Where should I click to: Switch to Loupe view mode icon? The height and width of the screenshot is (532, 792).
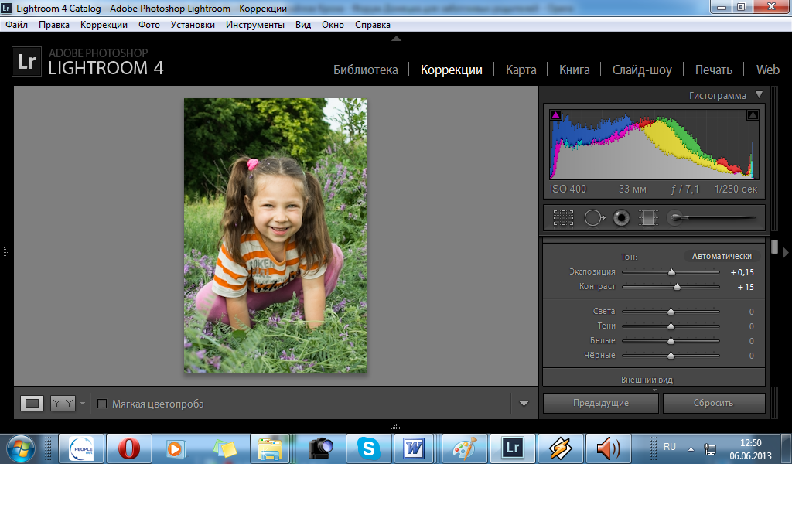[x=32, y=403]
